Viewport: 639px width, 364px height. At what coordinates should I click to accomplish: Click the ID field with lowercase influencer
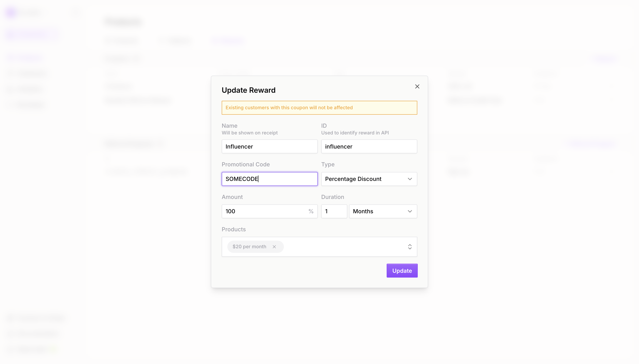pyautogui.click(x=369, y=147)
